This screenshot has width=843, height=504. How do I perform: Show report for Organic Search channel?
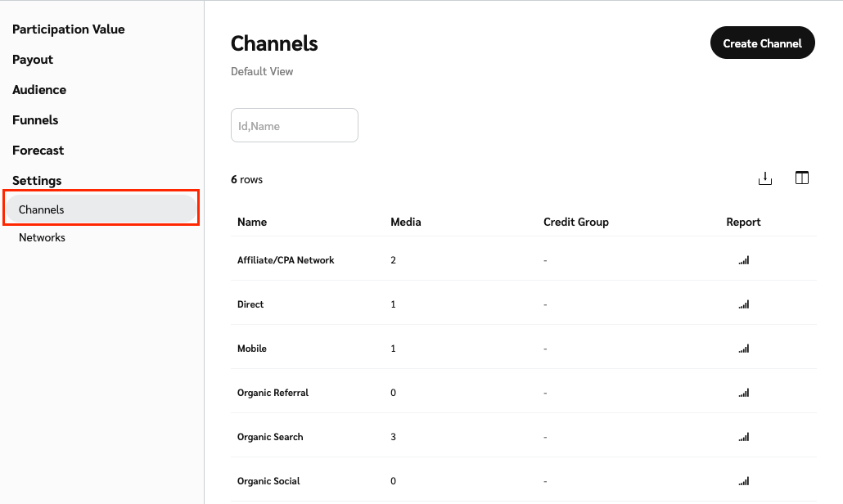point(743,437)
